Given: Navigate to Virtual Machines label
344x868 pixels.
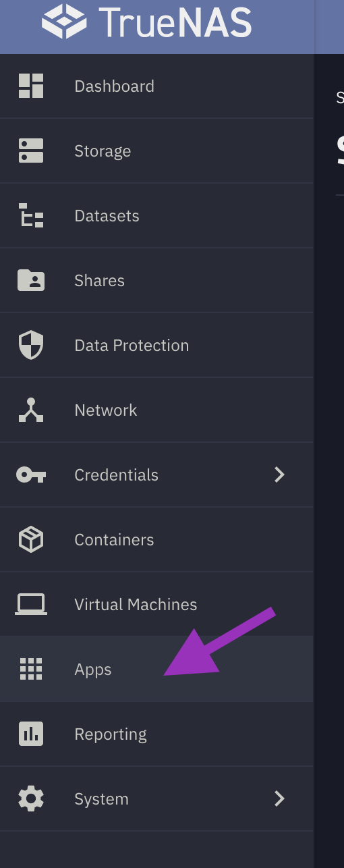Looking at the screenshot, I should click(136, 605).
